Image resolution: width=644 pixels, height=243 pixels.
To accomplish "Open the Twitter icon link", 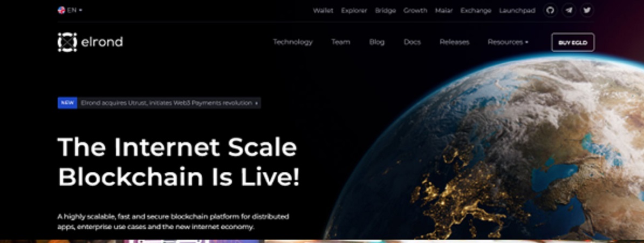I will tap(587, 10).
